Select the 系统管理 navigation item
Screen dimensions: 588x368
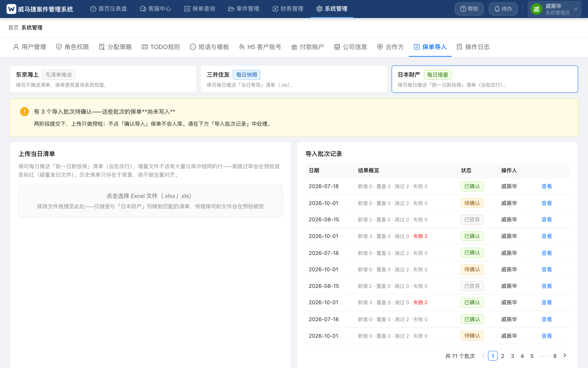click(332, 9)
